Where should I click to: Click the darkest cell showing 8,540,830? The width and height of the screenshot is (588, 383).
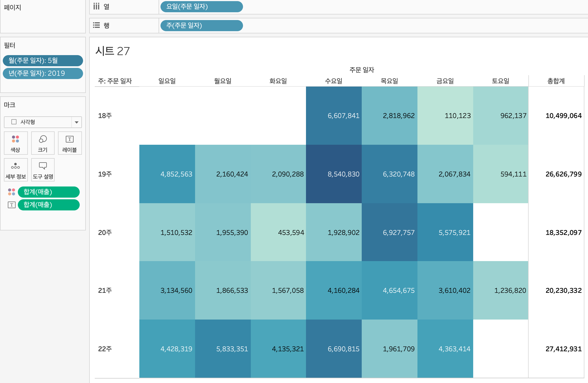click(334, 174)
